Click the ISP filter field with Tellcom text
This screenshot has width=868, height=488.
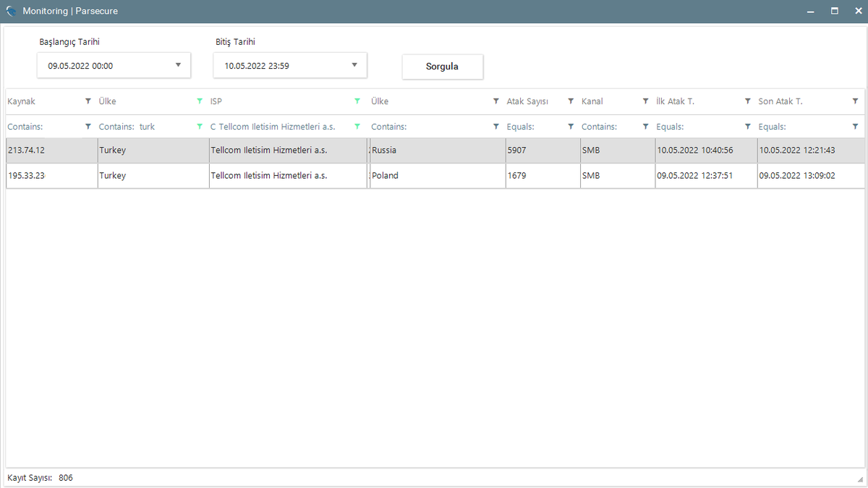click(x=278, y=127)
